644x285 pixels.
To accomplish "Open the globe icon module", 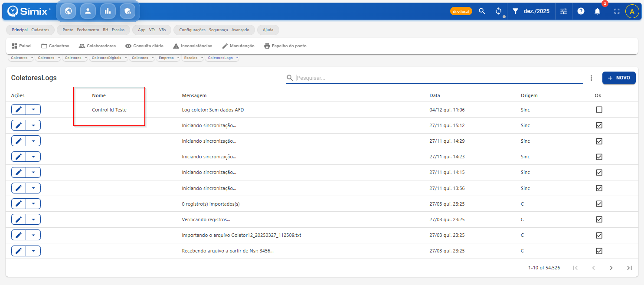I will [x=68, y=11].
